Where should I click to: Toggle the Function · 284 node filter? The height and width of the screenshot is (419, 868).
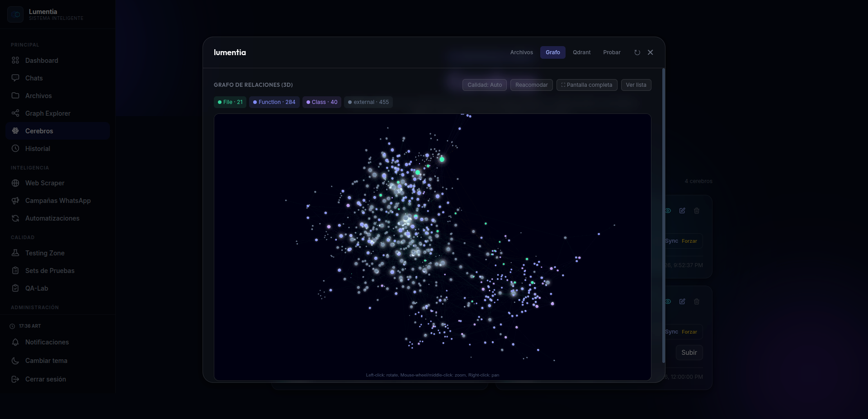pyautogui.click(x=274, y=102)
